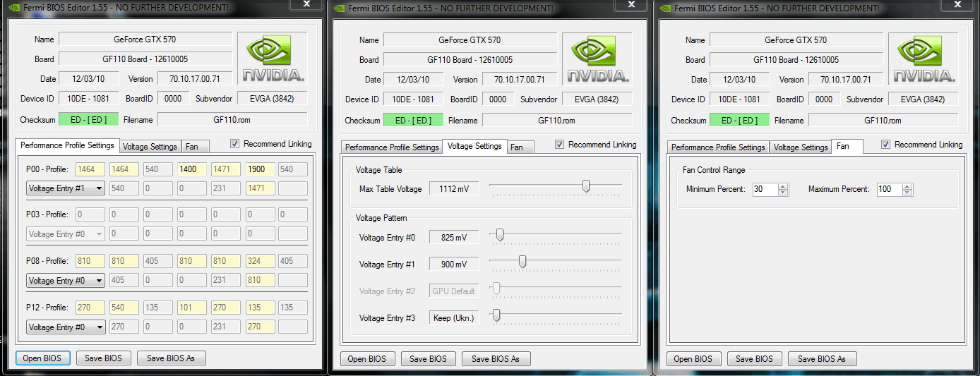Screen dimensions: 980x376
Task: Toggle Recommend Linking in the middle window
Action: (x=560, y=145)
